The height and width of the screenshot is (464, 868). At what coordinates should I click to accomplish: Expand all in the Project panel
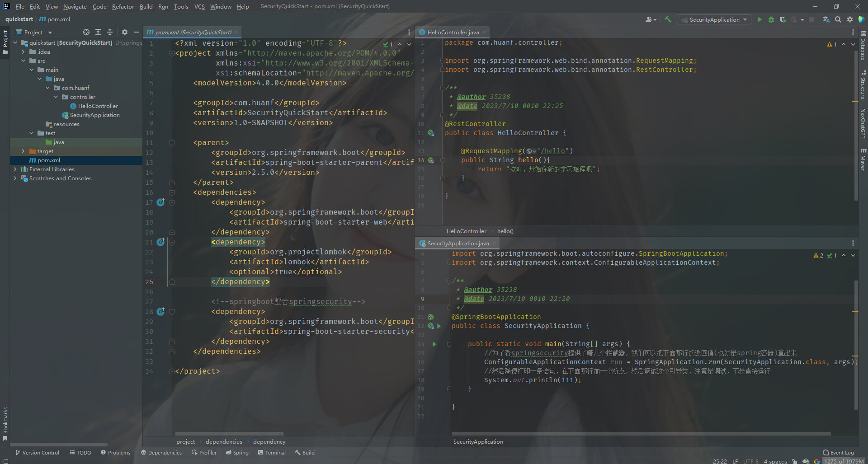(98, 32)
